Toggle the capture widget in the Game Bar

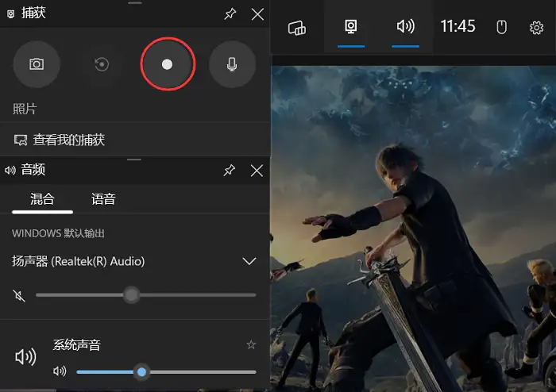[x=351, y=27]
